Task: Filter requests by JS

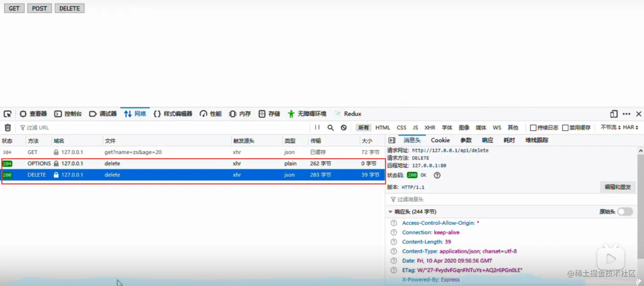Action: (415, 128)
